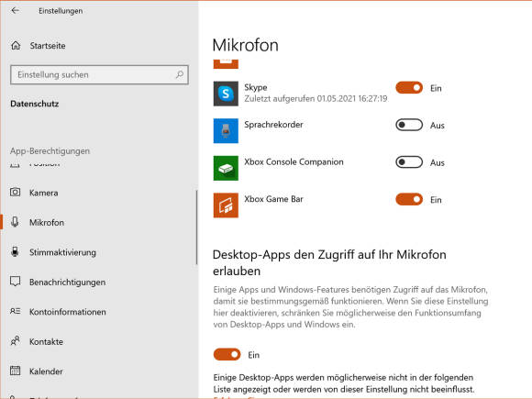This screenshot has height=399, width=532.
Task: Click the Xbox Console Companion icon
Action: point(226,168)
